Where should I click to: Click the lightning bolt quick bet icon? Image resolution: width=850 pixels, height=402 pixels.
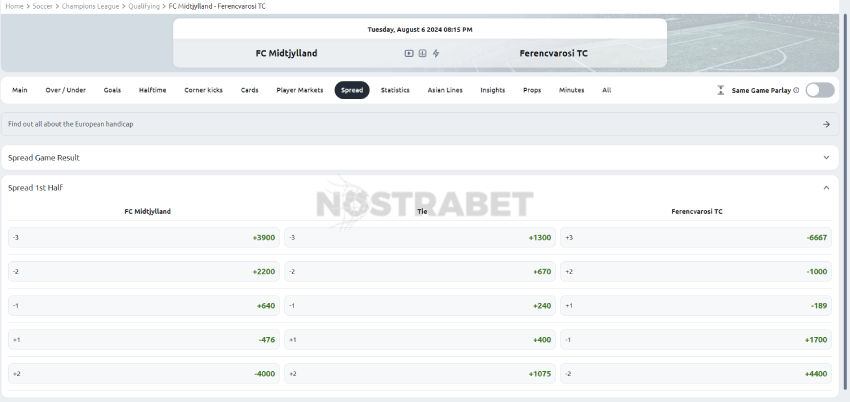point(436,53)
